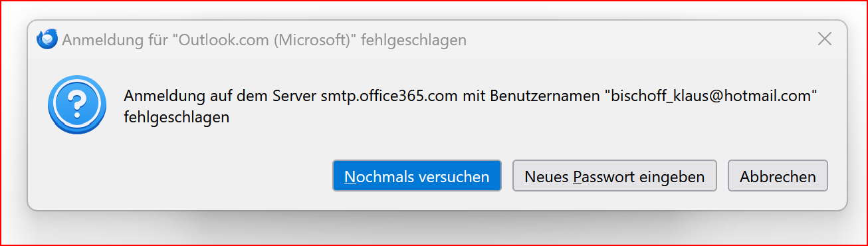The image size is (868, 246).
Task: Click "Anmeldung auf dem Server" message start
Action: point(221,95)
